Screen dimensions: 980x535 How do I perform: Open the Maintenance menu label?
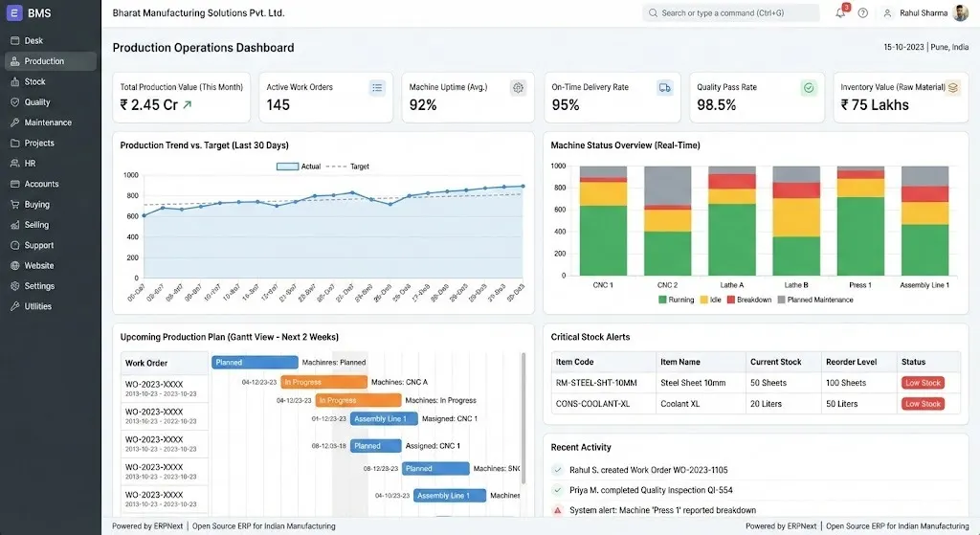48,123
